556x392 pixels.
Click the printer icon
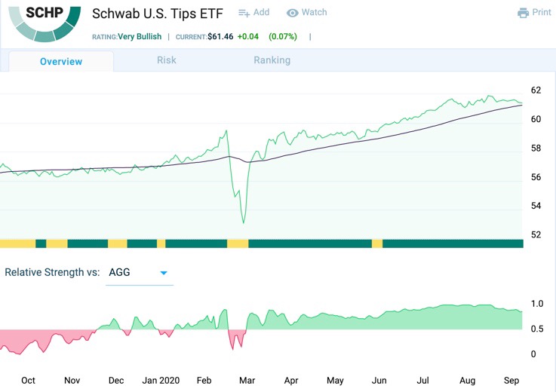tap(524, 13)
